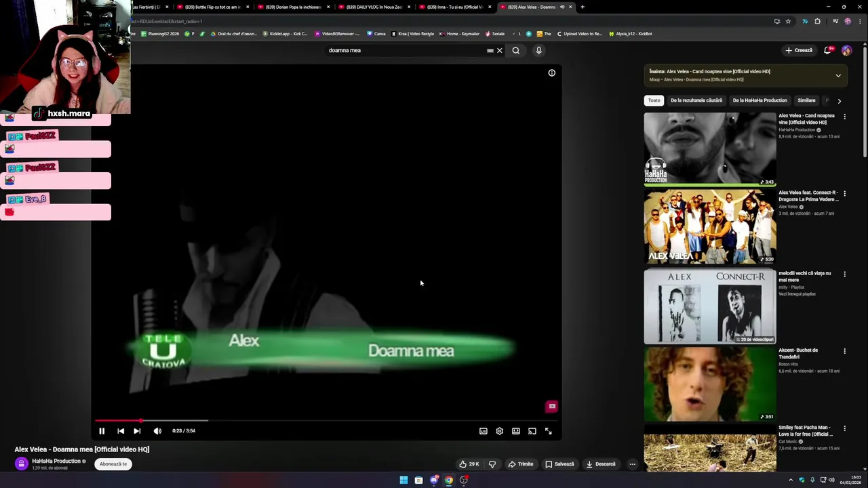Open Cand noaptea vine video thumbnail
868x488 pixels.
pos(710,149)
